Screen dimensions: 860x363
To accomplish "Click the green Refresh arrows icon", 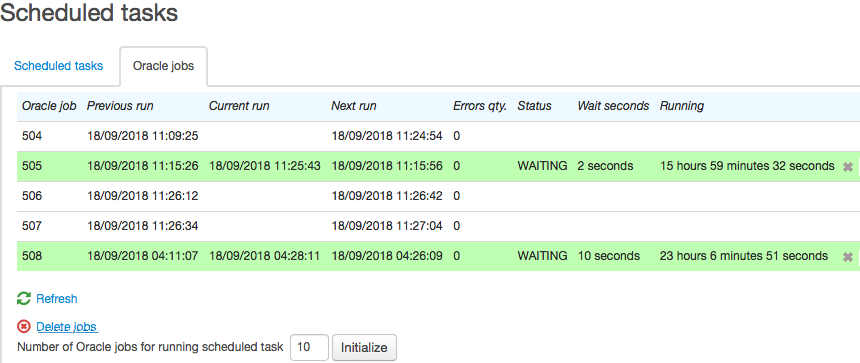I will coord(24,299).
